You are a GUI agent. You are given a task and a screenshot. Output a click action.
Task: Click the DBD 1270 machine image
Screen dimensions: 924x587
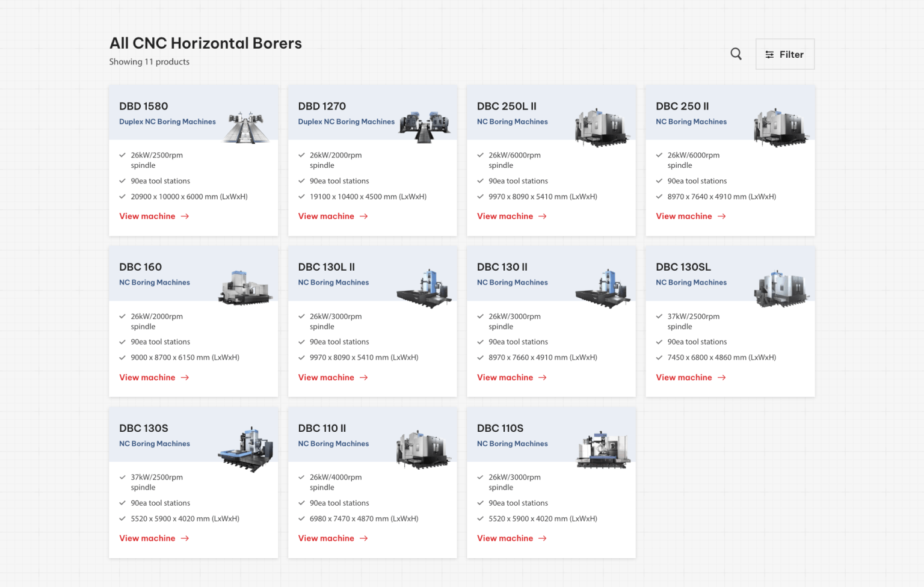[425, 127]
